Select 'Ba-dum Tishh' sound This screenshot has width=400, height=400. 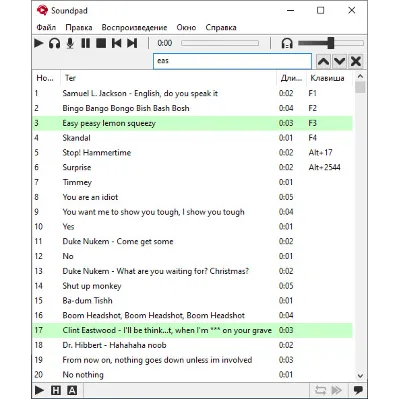[192, 301]
